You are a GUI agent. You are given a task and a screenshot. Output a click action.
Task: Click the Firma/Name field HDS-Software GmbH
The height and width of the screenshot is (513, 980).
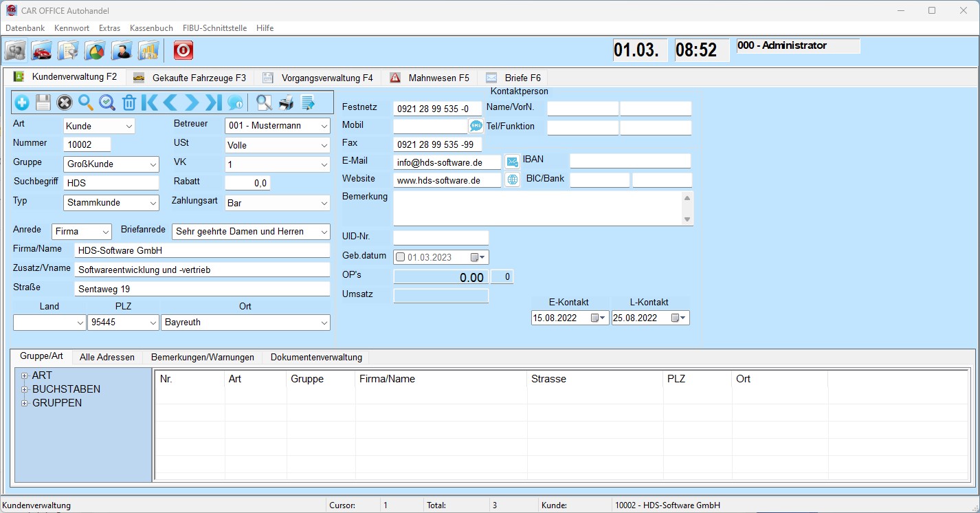point(202,250)
